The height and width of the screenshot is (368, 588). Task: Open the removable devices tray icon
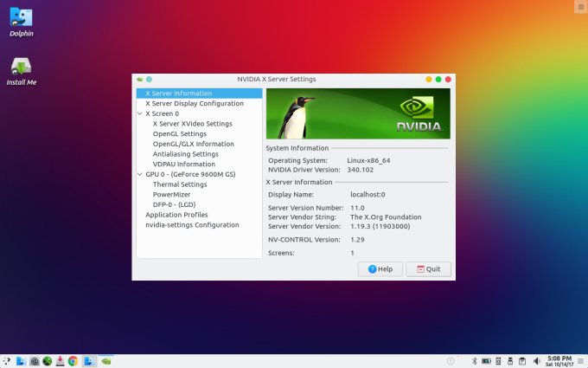pos(510,361)
